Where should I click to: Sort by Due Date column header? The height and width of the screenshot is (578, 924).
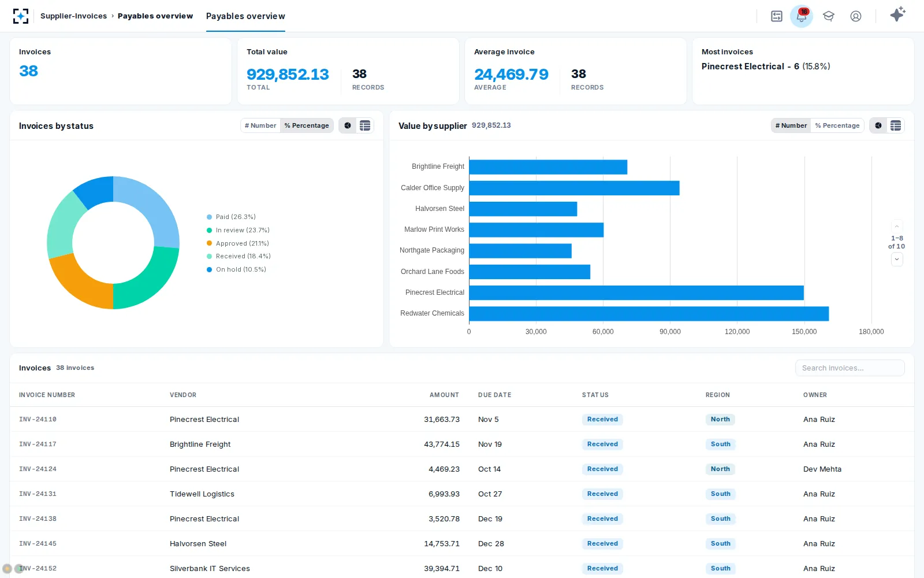(x=494, y=395)
